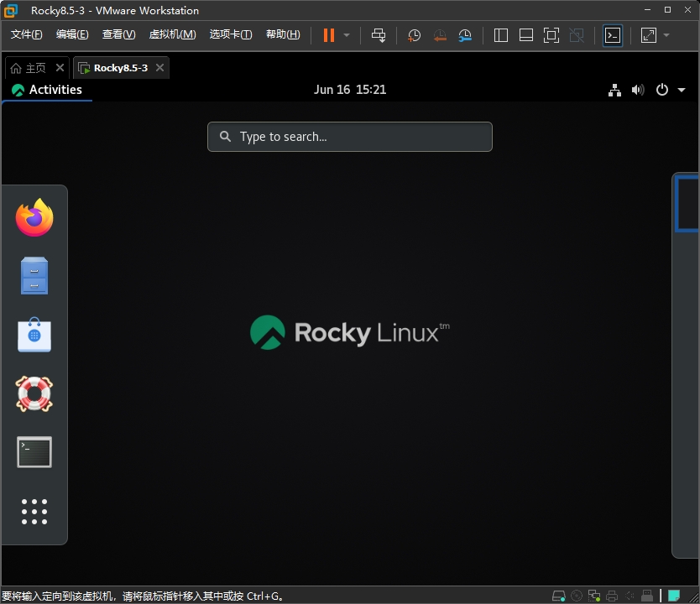The height and width of the screenshot is (604, 700).
Task: Open the clock calendar Jun 16 15:21
Action: 350,90
